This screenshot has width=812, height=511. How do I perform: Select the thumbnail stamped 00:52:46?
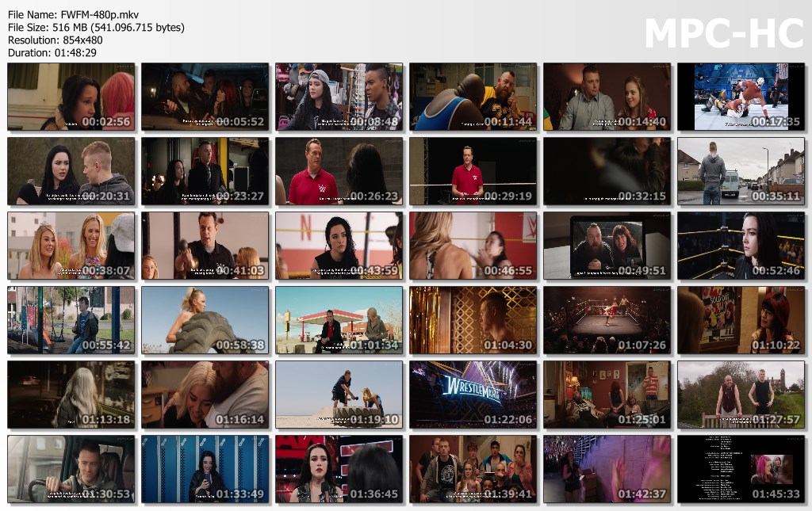pos(741,246)
